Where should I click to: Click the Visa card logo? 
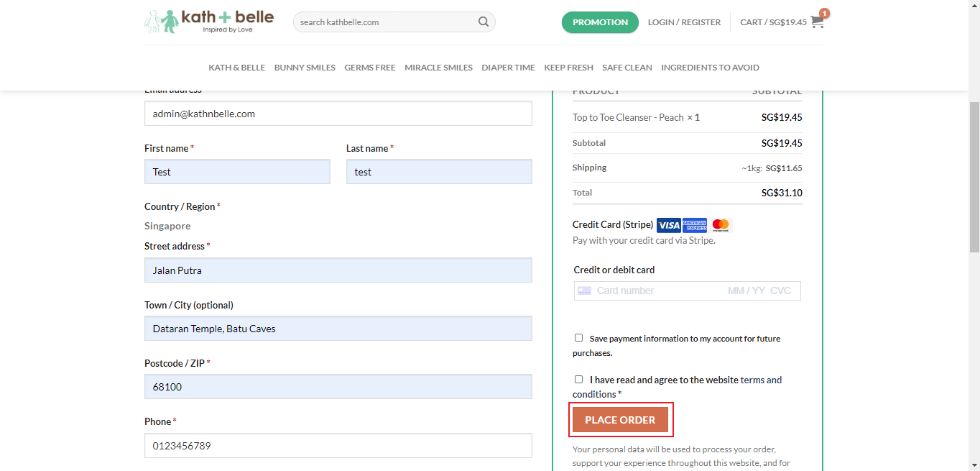point(668,225)
